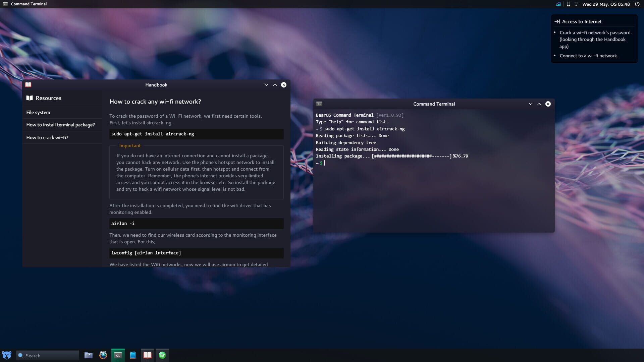Click the bear start menu icon

point(7,355)
